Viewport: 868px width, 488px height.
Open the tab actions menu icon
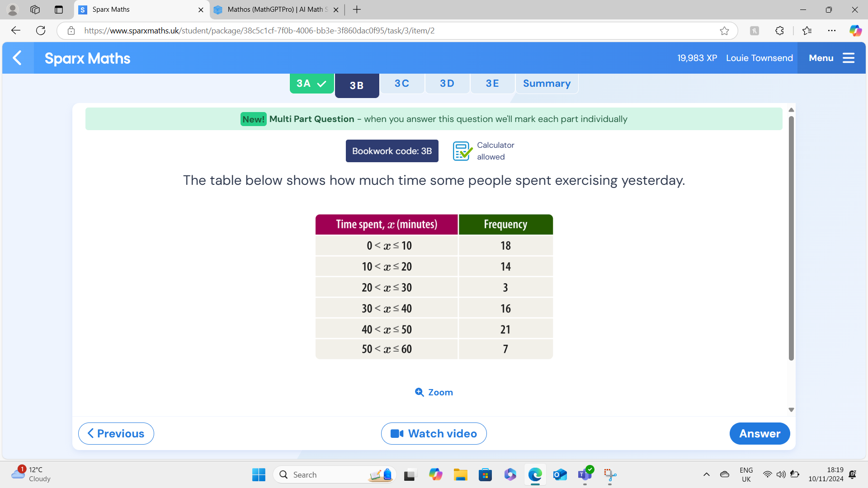click(x=59, y=9)
